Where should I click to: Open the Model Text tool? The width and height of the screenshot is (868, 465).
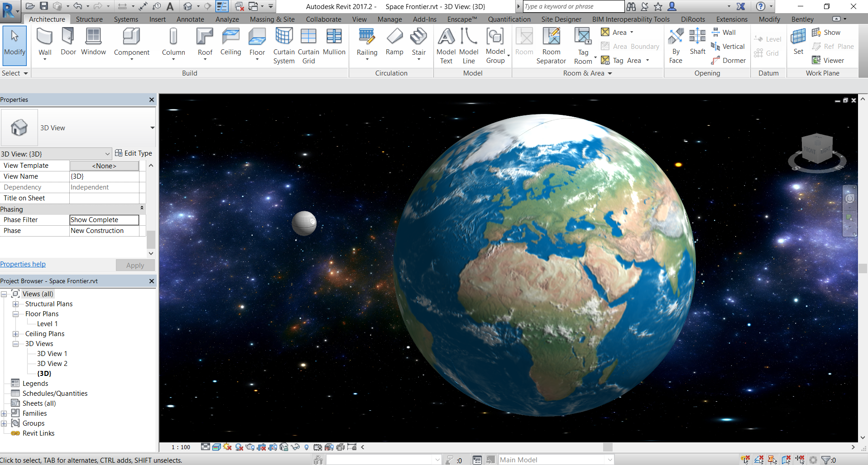point(446,43)
